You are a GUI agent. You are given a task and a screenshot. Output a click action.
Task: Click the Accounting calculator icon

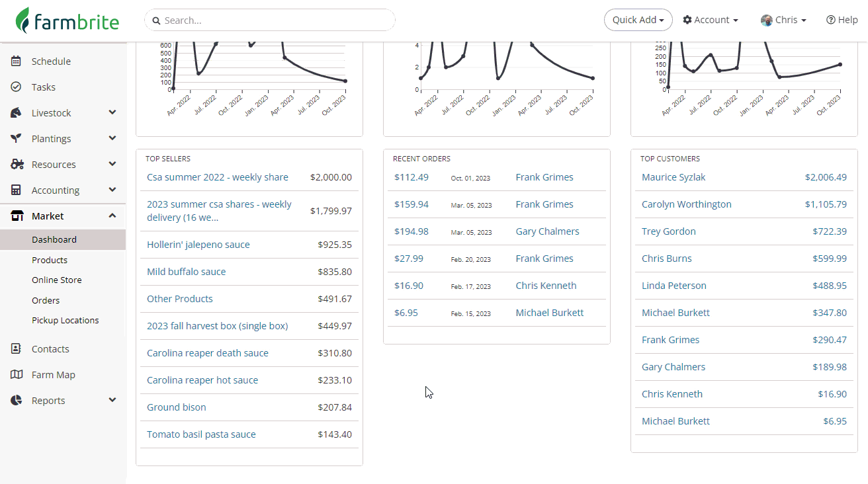pyautogui.click(x=17, y=190)
